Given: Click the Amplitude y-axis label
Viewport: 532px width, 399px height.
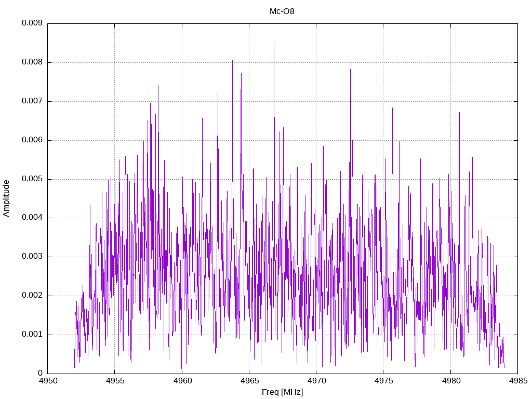Looking at the screenshot, I should click(x=6, y=198).
